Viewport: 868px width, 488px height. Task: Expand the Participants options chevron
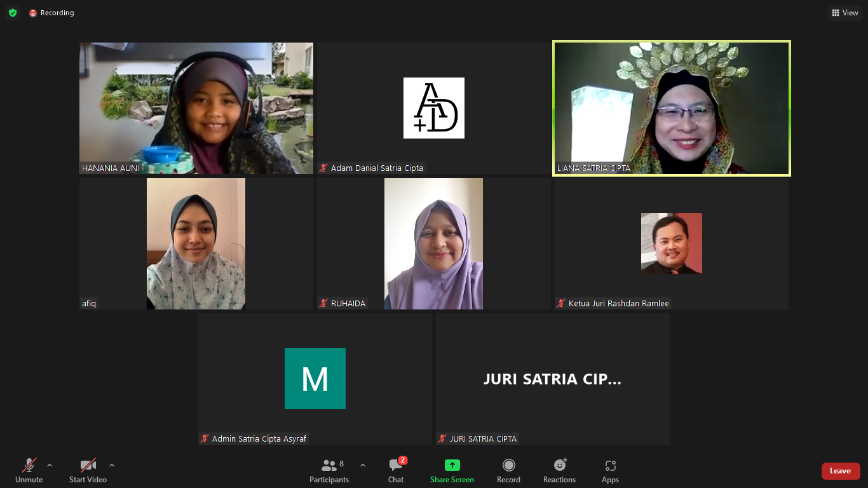363,465
